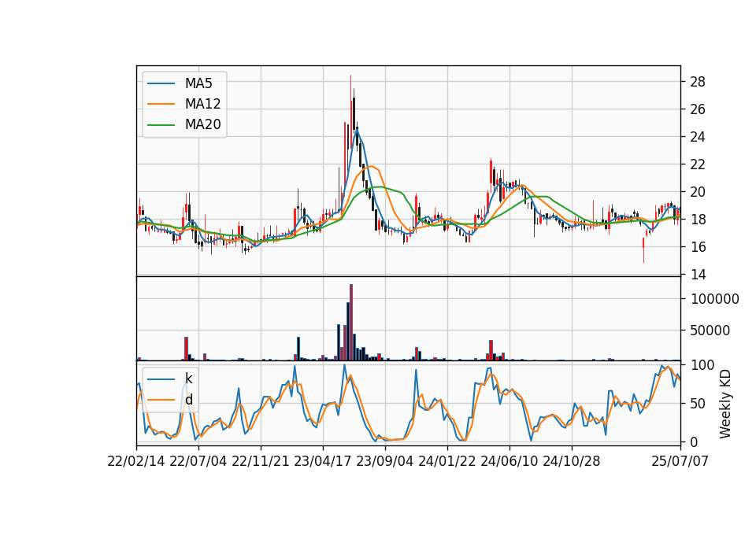Click the 14 price axis tick label
This screenshot has height=543, width=756.
[x=698, y=274]
